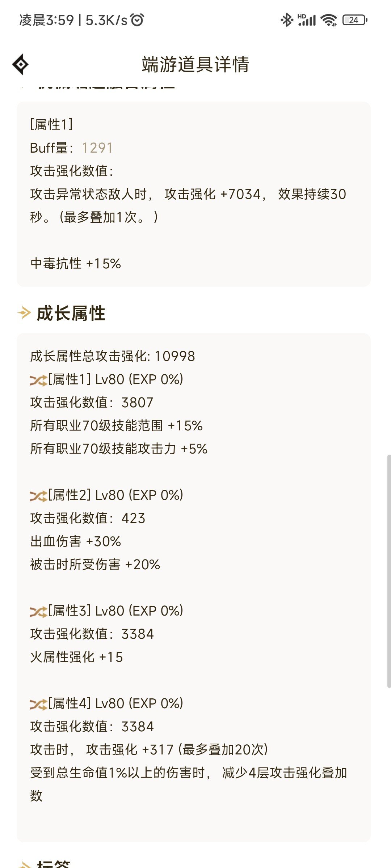
Task: Tap the diamond back icon in header
Action: 20,64
